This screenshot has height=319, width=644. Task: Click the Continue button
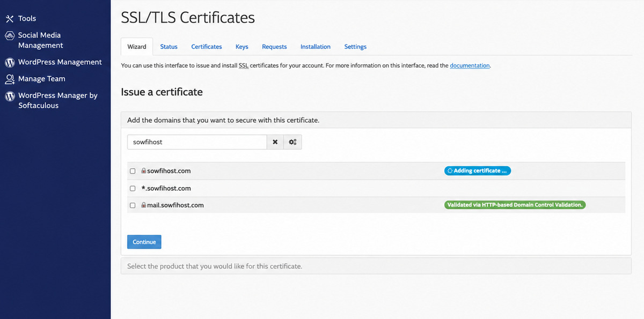tap(144, 242)
